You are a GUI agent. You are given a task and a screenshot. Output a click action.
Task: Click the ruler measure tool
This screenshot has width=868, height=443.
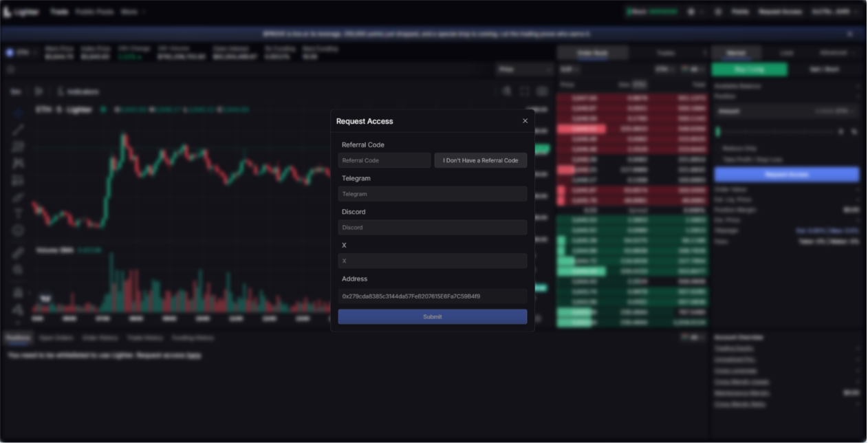click(x=18, y=252)
